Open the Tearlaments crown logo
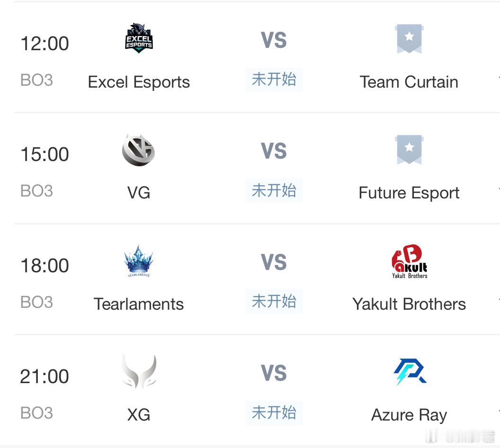The image size is (500, 448). (139, 261)
